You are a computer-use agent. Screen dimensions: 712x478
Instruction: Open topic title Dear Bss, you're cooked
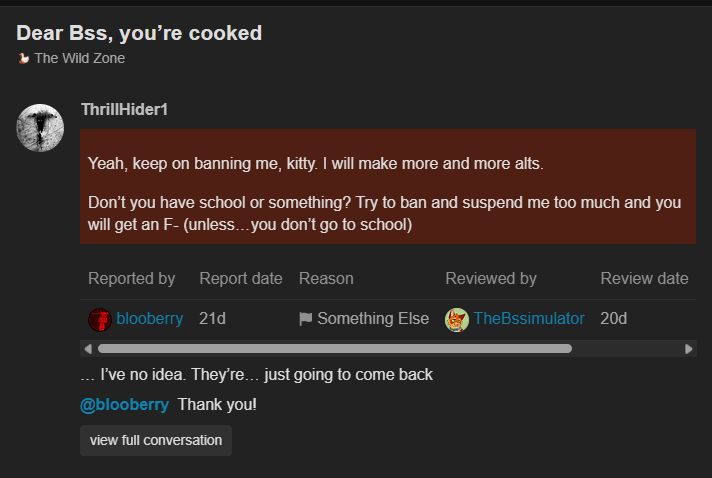click(x=139, y=33)
